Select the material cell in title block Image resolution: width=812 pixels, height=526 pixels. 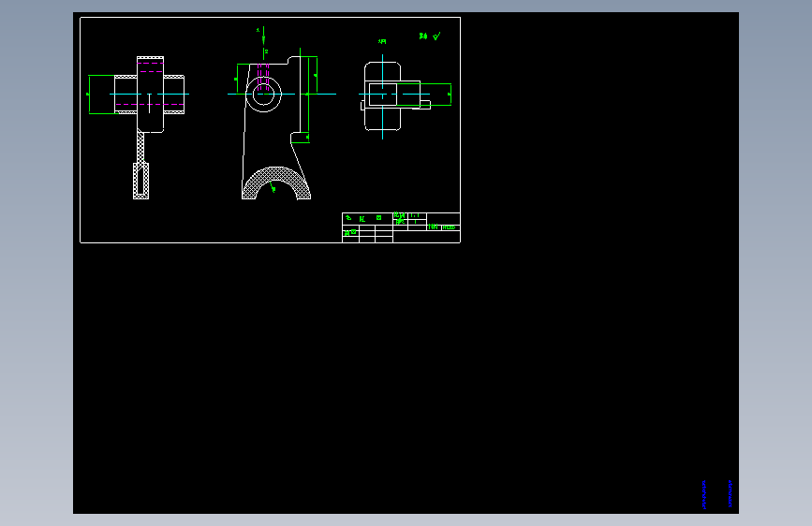450,227
